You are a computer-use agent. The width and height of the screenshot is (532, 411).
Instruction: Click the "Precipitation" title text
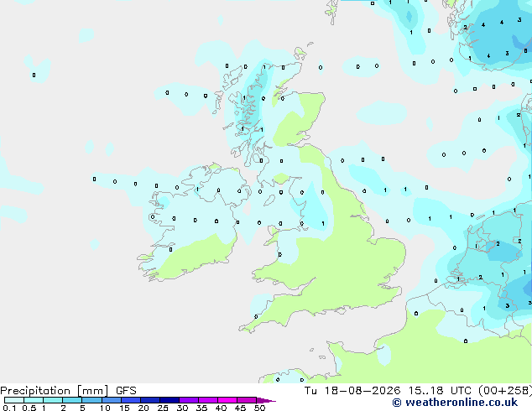tap(35, 391)
